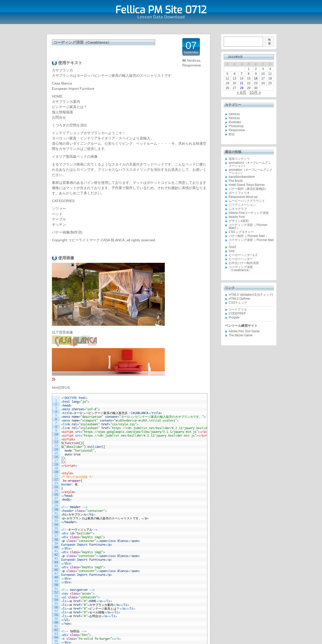Click the red double chevron icon
Screen dimensions: 322x644
click(x=53, y=379)
